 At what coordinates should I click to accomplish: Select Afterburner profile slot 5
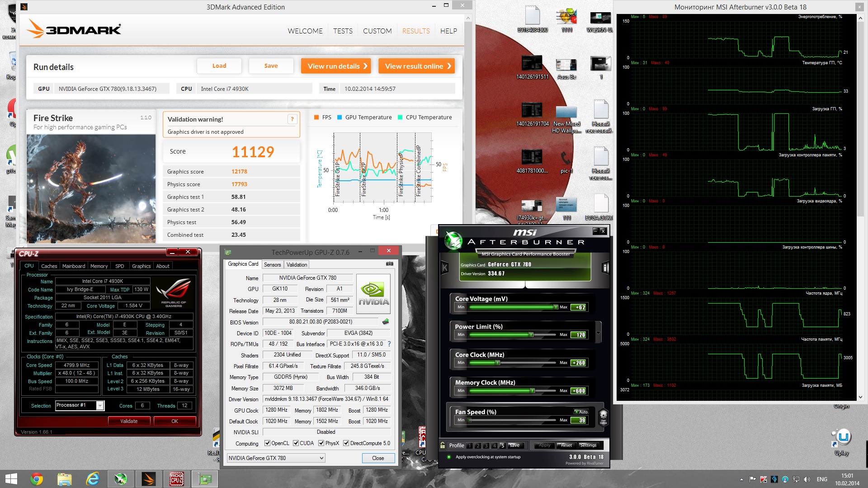click(502, 446)
